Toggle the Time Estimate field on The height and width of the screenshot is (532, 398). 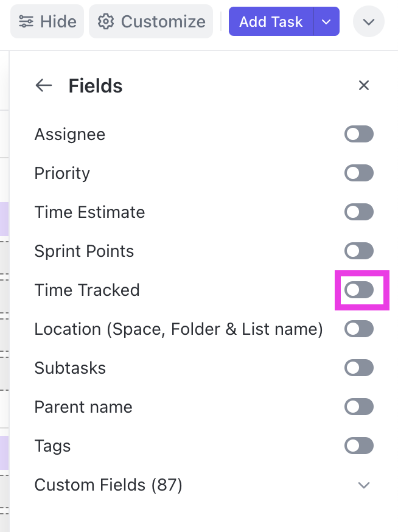(x=358, y=212)
